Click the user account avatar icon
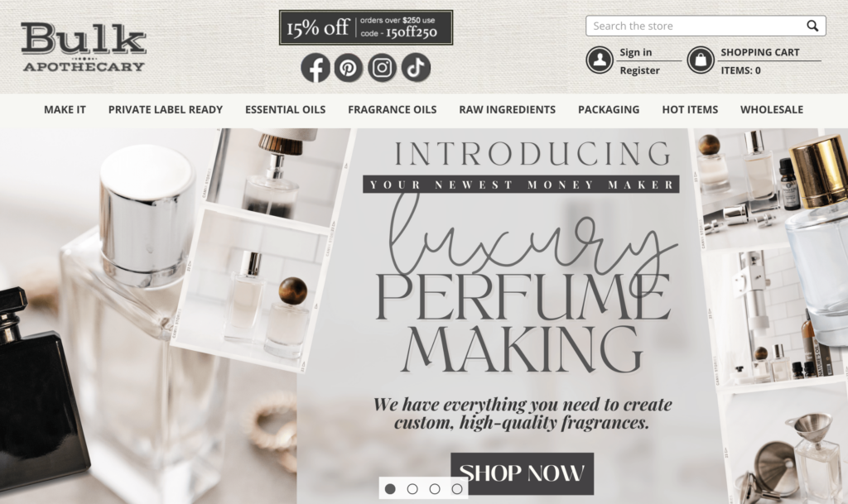 600,60
